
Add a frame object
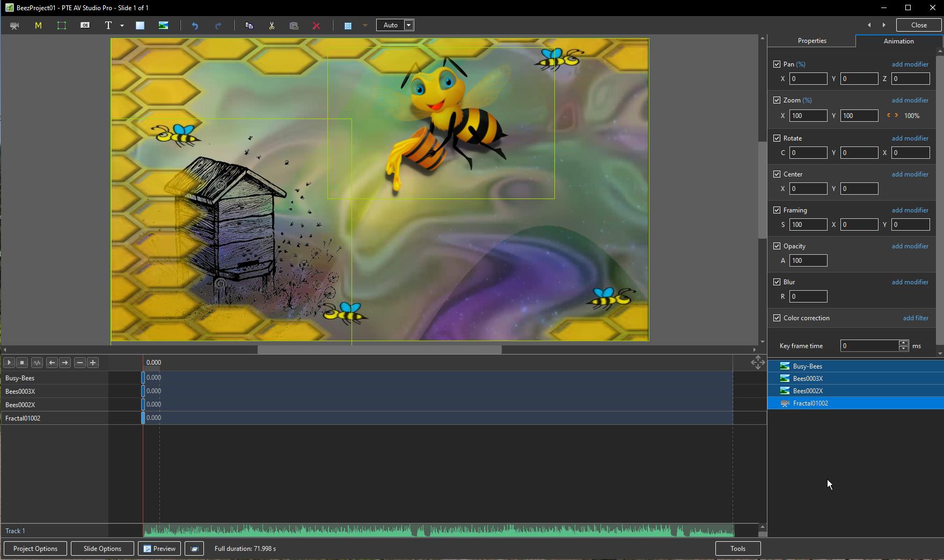pyautogui.click(x=62, y=25)
